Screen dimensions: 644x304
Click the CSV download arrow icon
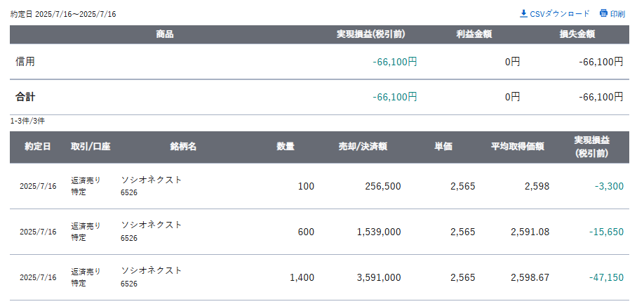(x=523, y=13)
